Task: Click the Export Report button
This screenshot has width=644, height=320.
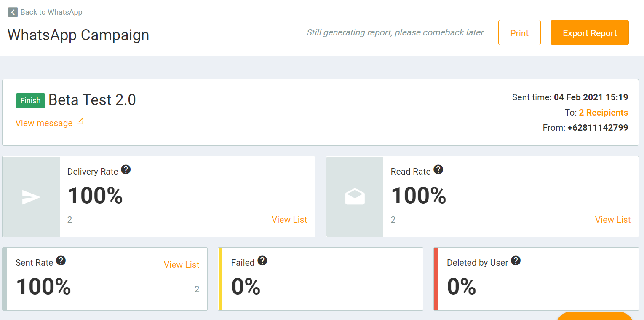Action: click(x=589, y=32)
